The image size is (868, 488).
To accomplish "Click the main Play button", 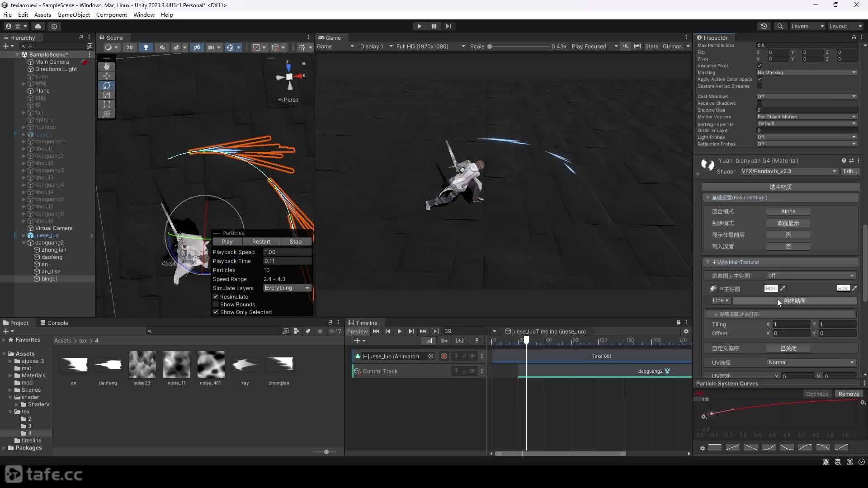I will [x=419, y=26].
